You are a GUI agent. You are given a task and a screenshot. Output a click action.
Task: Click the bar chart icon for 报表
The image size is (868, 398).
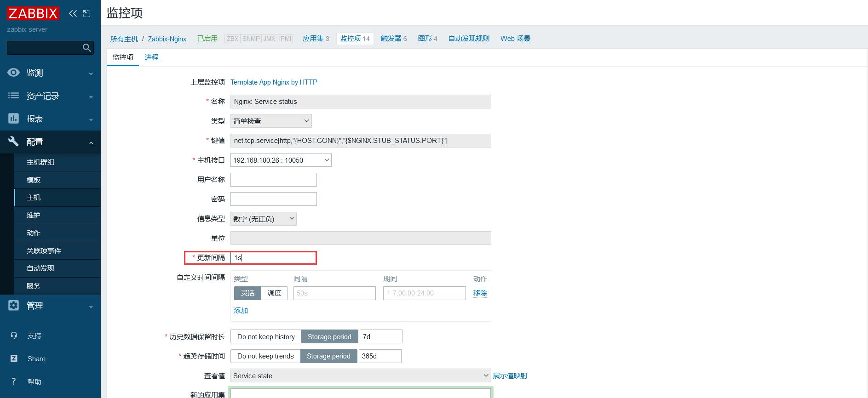(13, 119)
